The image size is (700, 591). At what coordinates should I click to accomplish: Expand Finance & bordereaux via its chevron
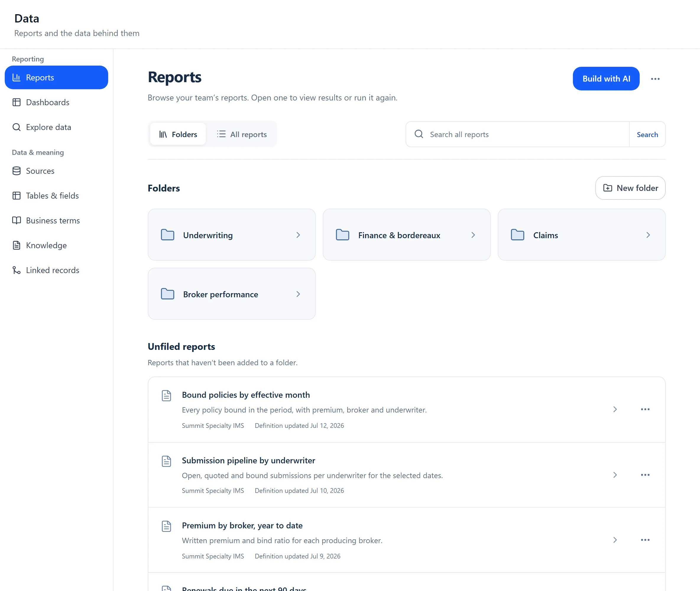click(473, 235)
